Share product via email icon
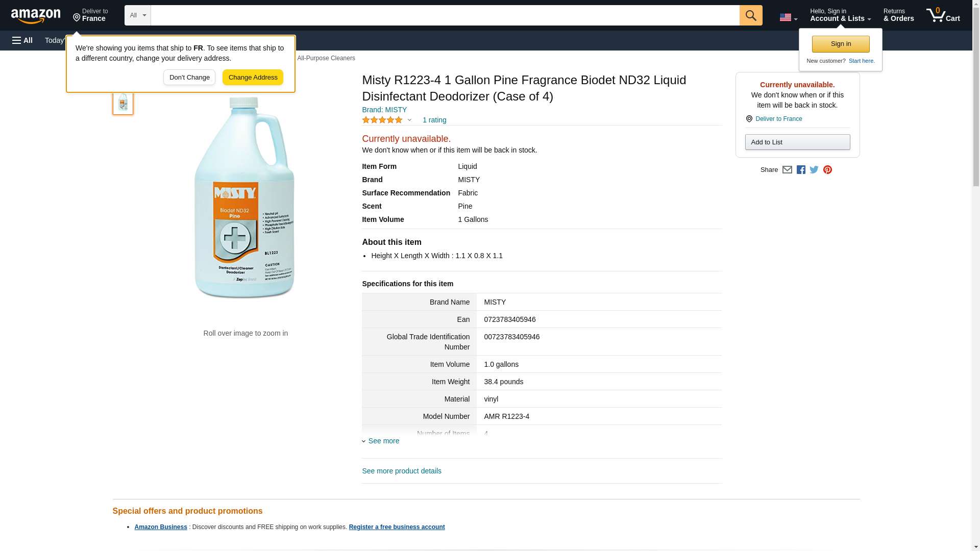 click(787, 170)
